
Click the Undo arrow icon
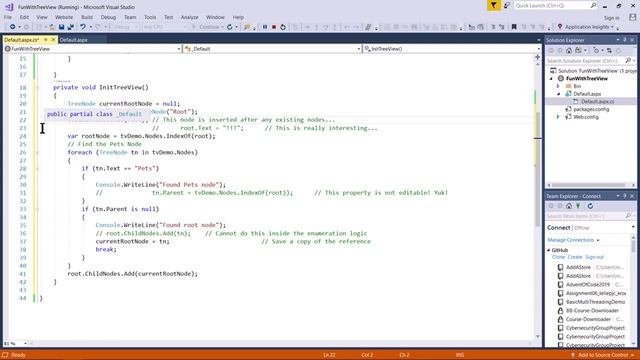point(83,27)
